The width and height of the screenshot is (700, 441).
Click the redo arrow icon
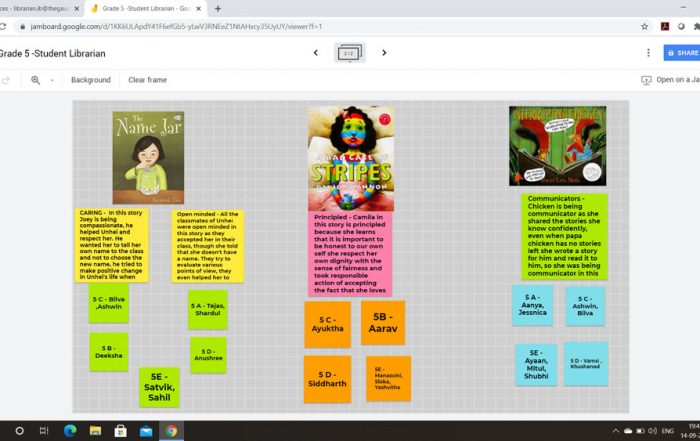(5, 80)
